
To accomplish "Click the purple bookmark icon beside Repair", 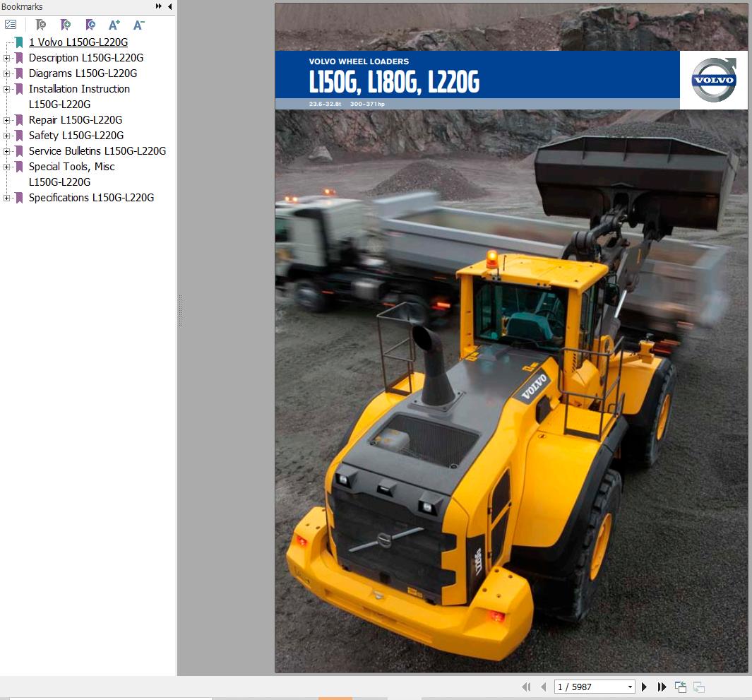I will click(19, 120).
